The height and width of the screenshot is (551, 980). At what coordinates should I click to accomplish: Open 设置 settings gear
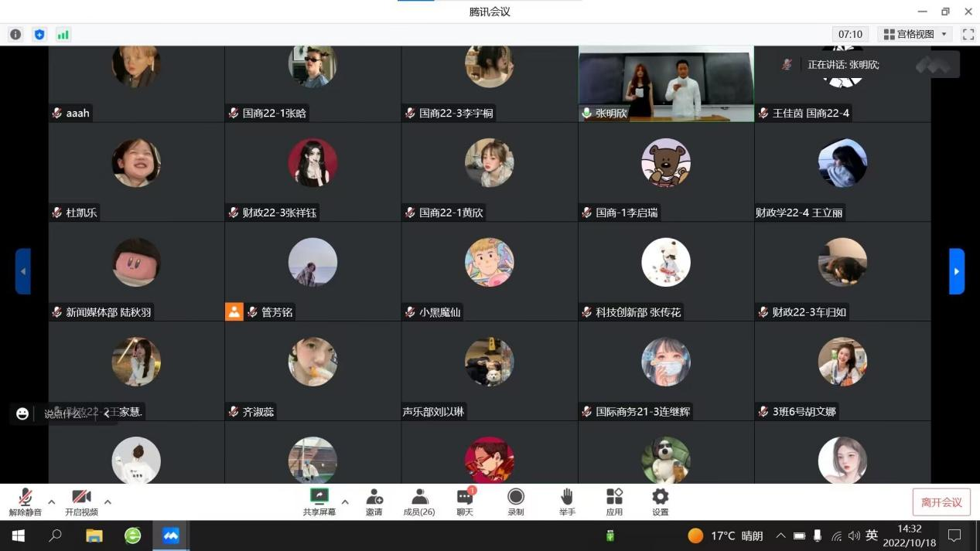(x=660, y=501)
